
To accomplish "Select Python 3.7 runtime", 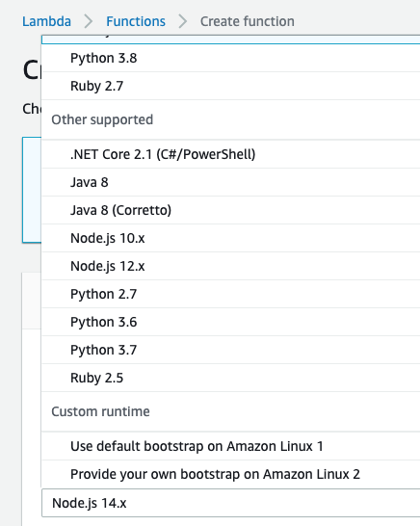I will pyautogui.click(x=231, y=350).
